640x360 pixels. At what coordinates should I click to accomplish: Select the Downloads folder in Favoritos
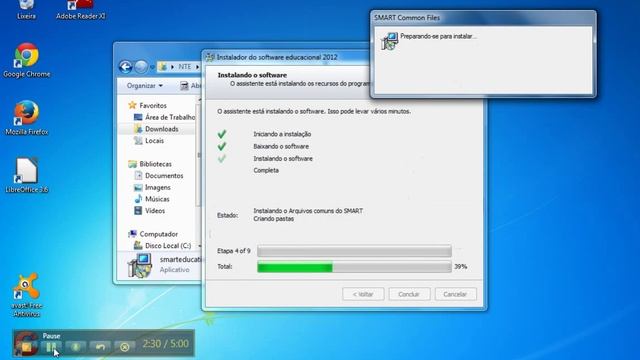(156, 129)
